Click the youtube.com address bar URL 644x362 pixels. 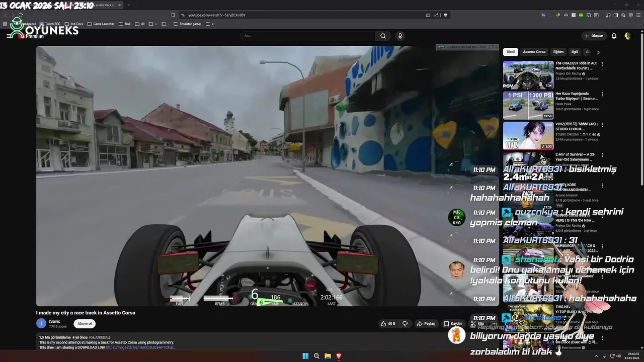[x=217, y=15]
